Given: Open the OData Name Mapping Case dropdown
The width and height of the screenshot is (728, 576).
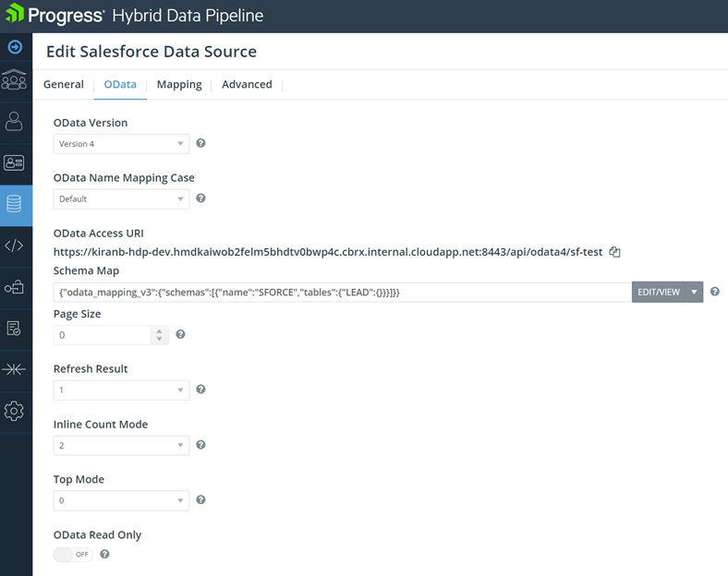Looking at the screenshot, I should point(121,199).
